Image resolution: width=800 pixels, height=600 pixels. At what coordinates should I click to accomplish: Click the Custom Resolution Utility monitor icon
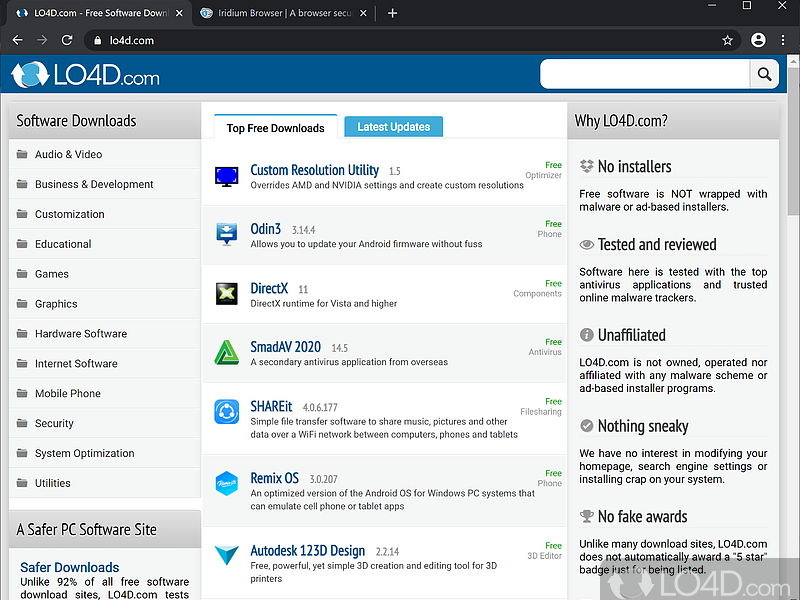pos(227,177)
